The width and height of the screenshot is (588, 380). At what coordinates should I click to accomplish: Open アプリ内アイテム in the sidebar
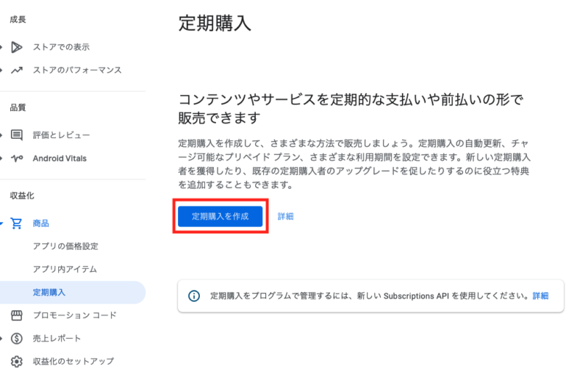pos(65,269)
